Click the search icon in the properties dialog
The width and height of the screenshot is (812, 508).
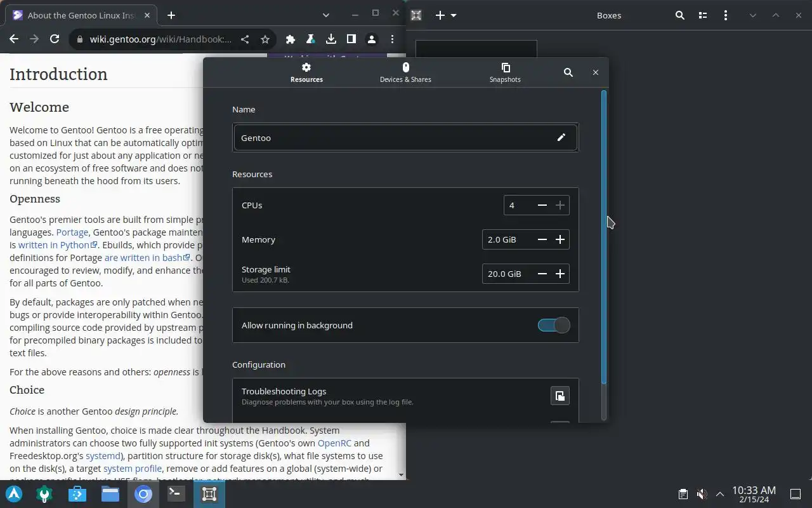(x=568, y=72)
